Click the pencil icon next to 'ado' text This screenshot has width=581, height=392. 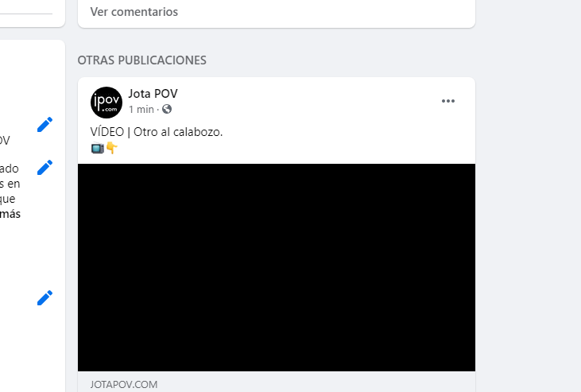click(x=45, y=167)
